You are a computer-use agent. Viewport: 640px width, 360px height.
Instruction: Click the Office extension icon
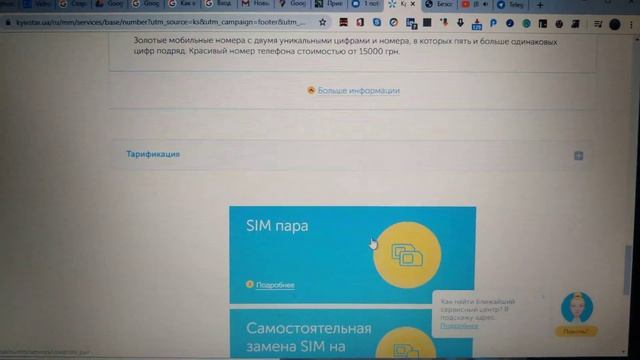point(360,22)
